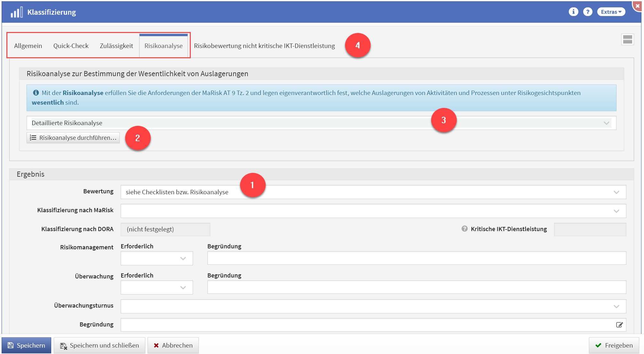Open the Bewertung dropdown

click(616, 192)
